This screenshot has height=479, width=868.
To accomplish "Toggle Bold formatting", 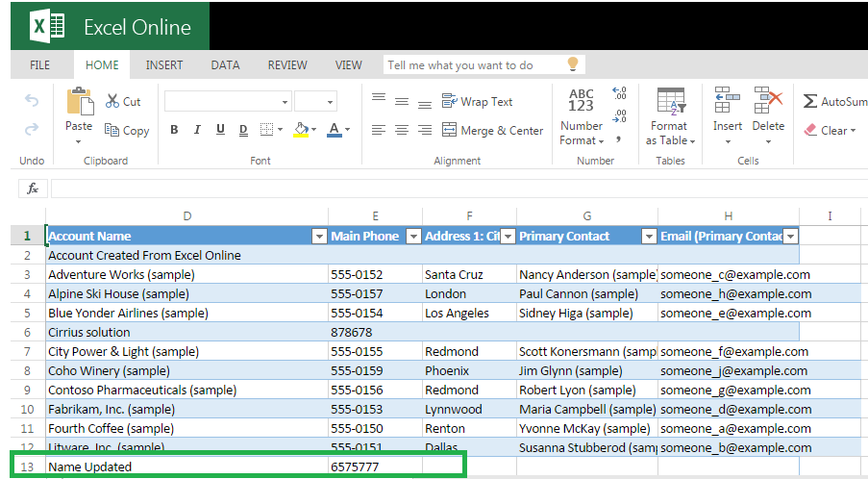I will pyautogui.click(x=174, y=130).
